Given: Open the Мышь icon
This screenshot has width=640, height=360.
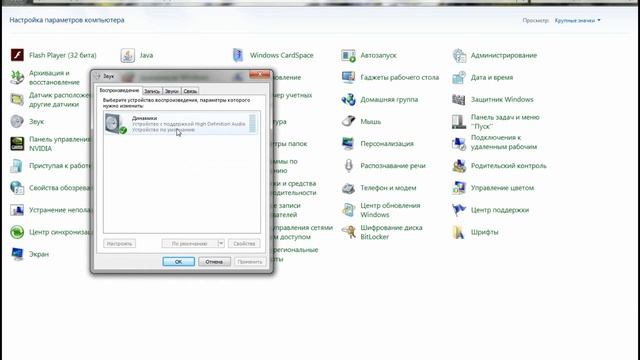Looking at the screenshot, I should pyautogui.click(x=348, y=121).
